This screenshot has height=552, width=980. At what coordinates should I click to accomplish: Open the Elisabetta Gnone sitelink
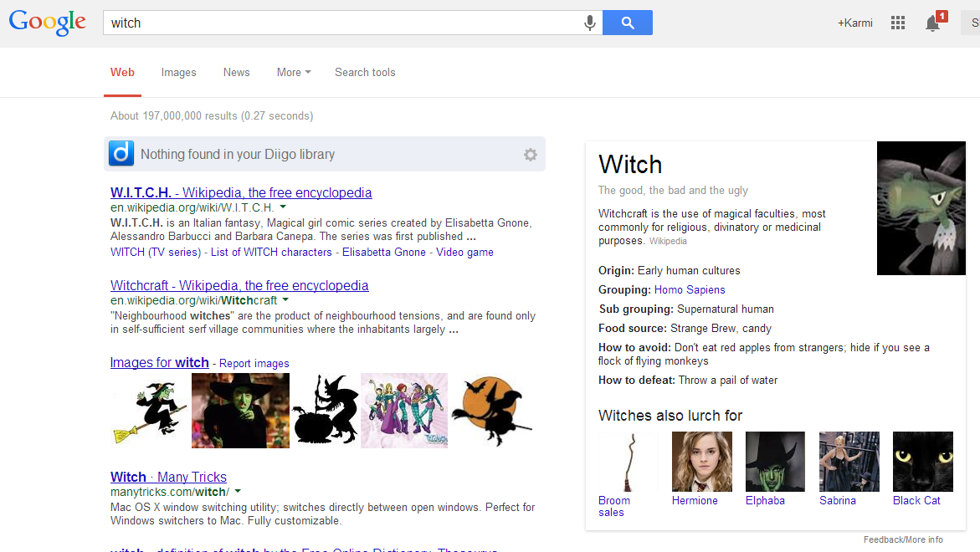(x=384, y=253)
